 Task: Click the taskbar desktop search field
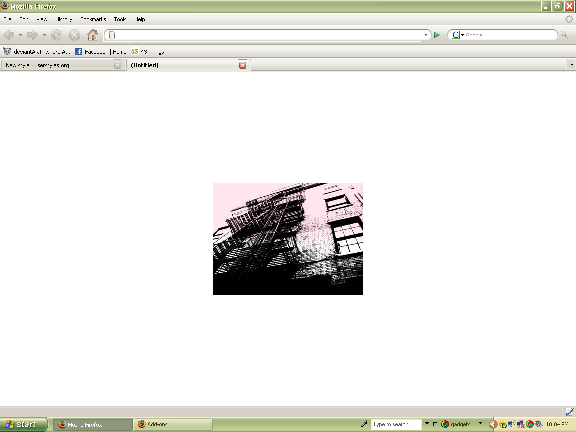pyautogui.click(x=396, y=425)
